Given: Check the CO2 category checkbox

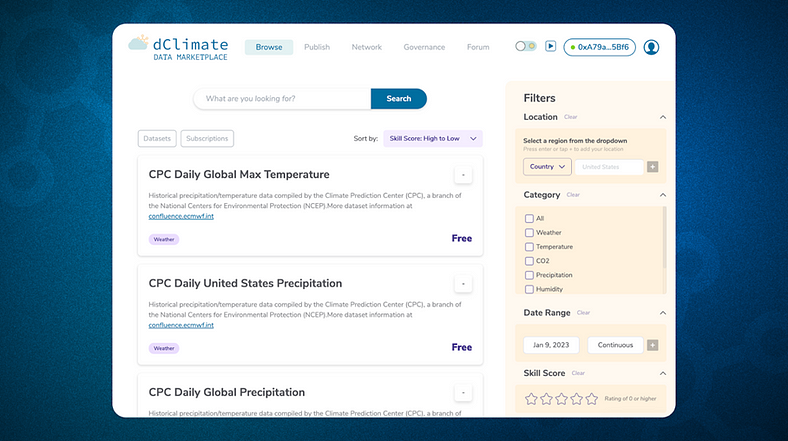Looking at the screenshot, I should click(x=529, y=261).
